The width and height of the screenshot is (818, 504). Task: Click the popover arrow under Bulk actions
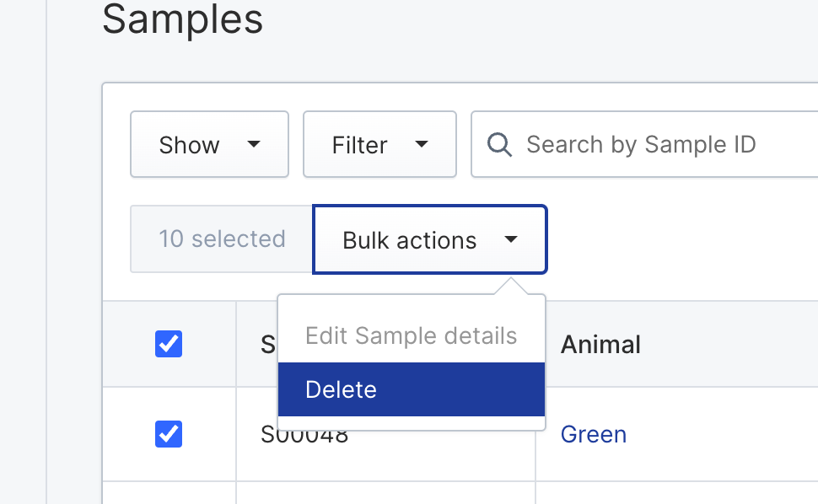pos(511,287)
